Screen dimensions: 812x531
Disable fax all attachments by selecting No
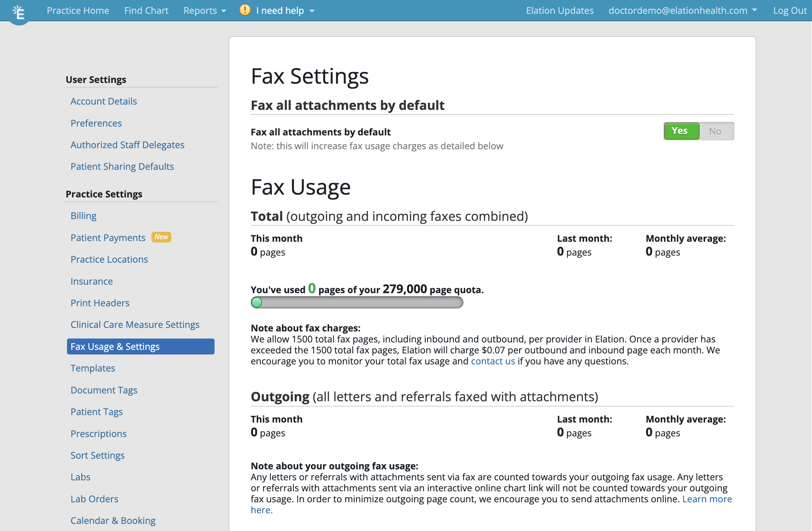pyautogui.click(x=716, y=131)
